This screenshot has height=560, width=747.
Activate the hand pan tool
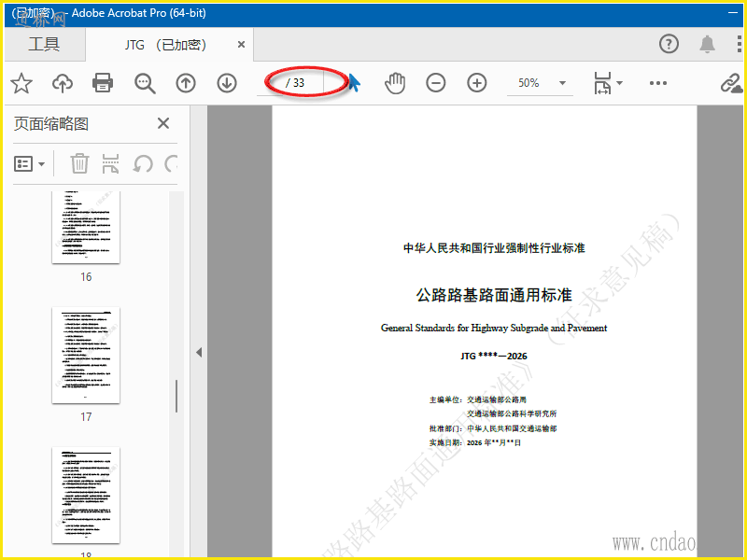[x=395, y=83]
